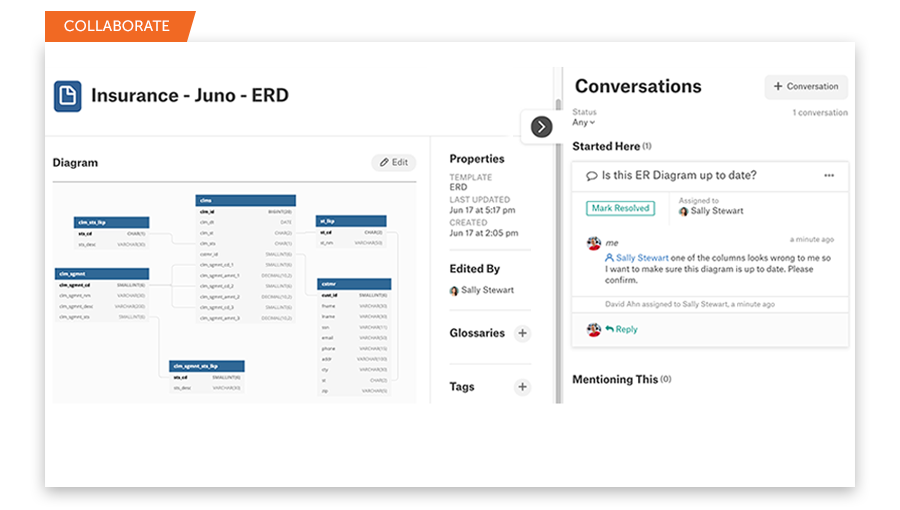Click the Started Here section heading
The width and height of the screenshot is (900, 510).
coord(606,146)
